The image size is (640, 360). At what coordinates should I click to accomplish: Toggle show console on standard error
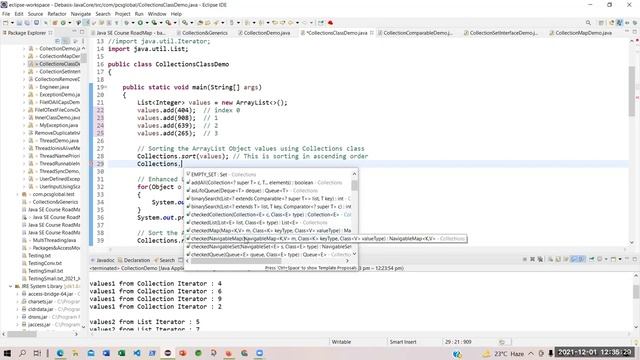(x=581, y=259)
